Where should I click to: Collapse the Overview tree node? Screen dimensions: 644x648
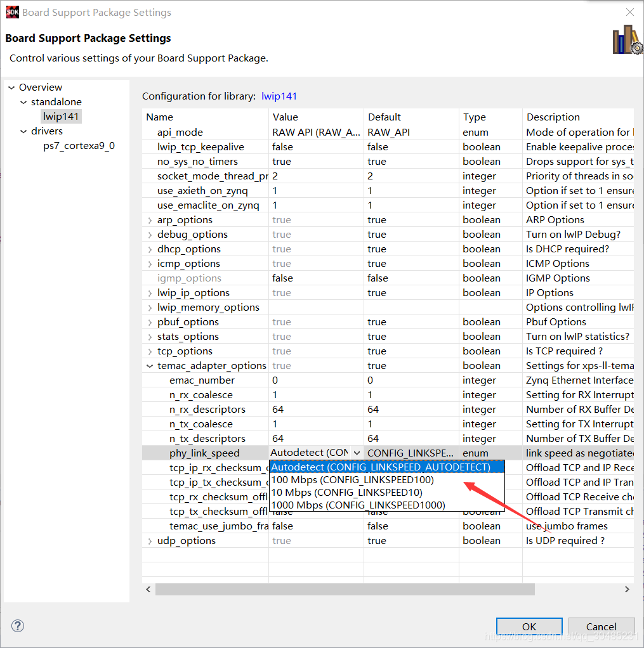11,87
